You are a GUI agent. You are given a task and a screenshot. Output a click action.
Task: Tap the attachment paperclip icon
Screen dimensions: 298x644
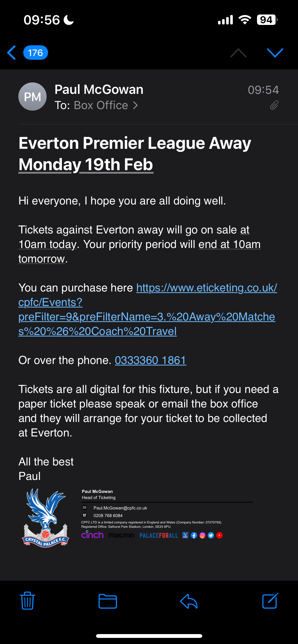(x=274, y=105)
